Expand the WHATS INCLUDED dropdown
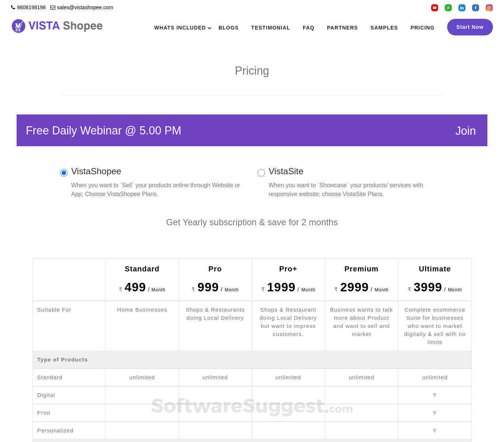This screenshot has width=504, height=442. tap(180, 28)
